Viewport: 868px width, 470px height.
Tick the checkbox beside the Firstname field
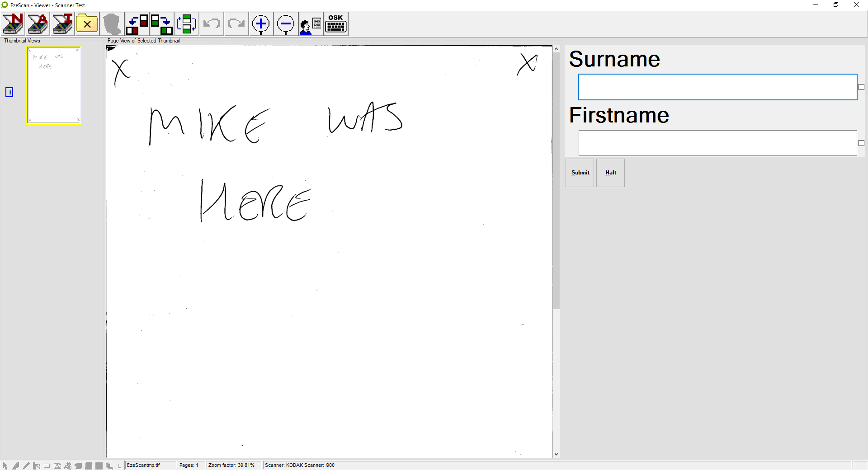click(x=861, y=143)
